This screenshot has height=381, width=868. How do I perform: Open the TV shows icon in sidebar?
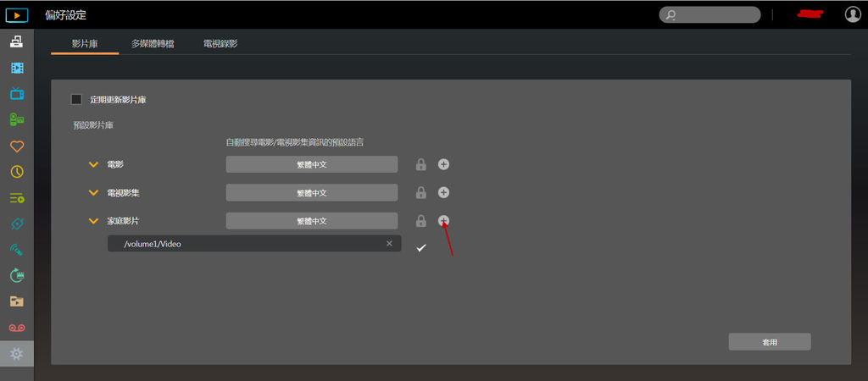tap(17, 93)
